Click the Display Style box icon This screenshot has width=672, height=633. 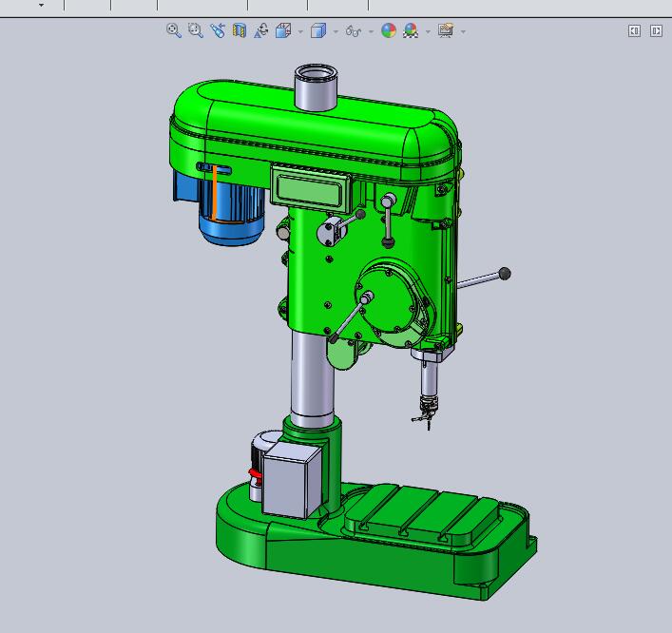coord(318,30)
